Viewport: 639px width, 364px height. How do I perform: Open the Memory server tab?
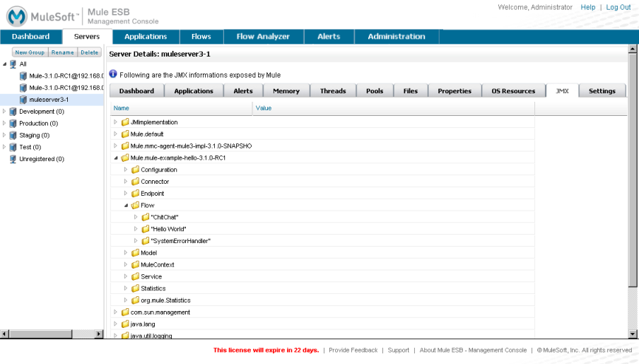coord(286,91)
